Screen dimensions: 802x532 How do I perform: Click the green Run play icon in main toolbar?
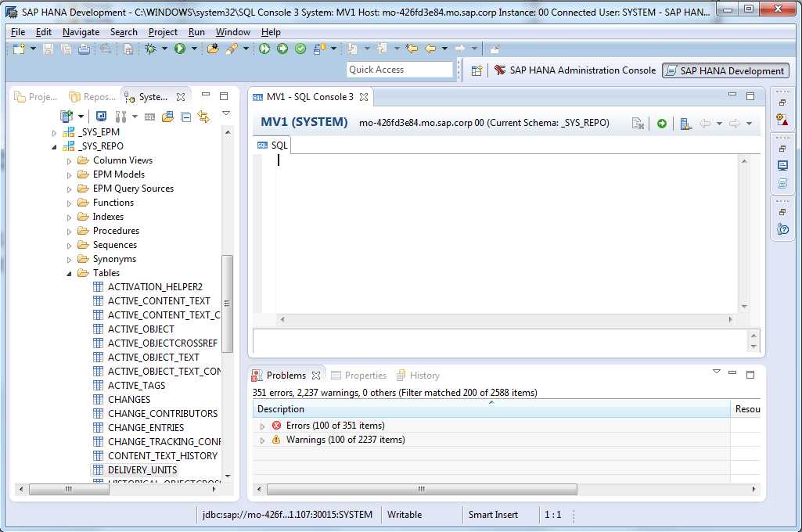179,49
